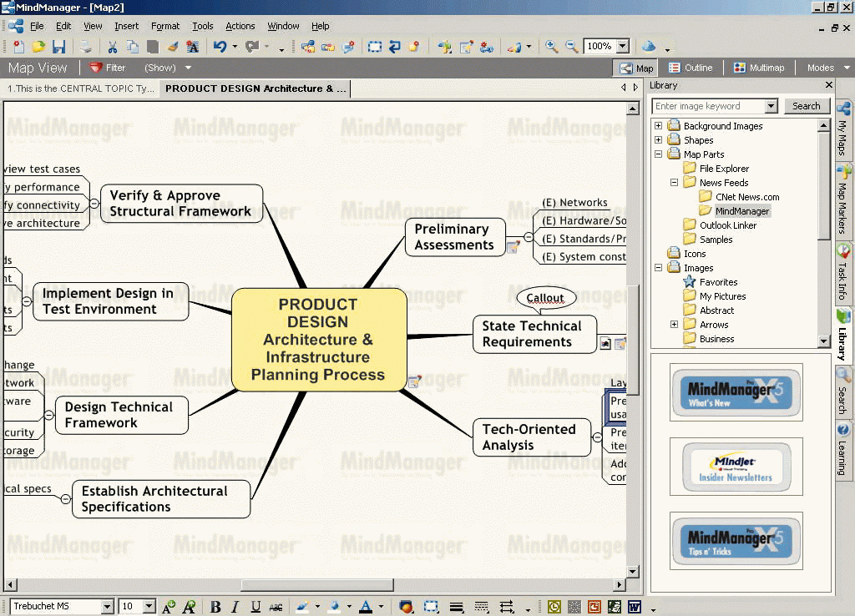This screenshot has height=616, width=855.
Task: Open the font name dropdown
Action: pyautogui.click(x=108, y=606)
